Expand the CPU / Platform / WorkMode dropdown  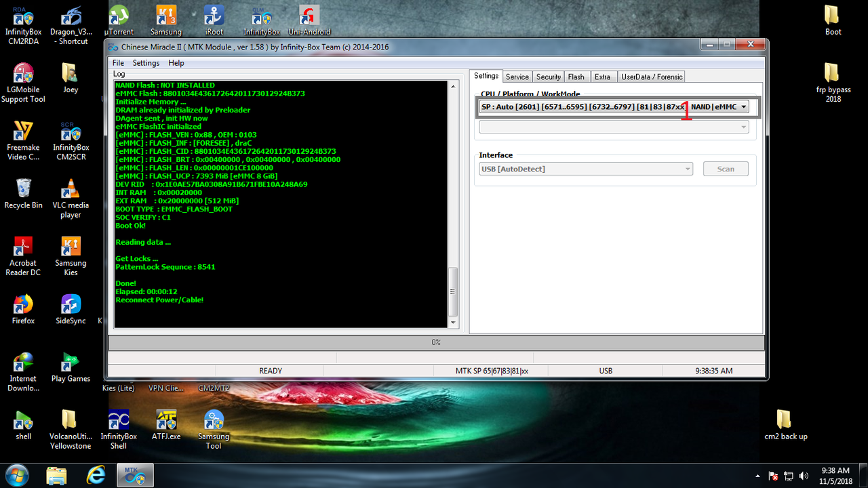click(x=614, y=106)
